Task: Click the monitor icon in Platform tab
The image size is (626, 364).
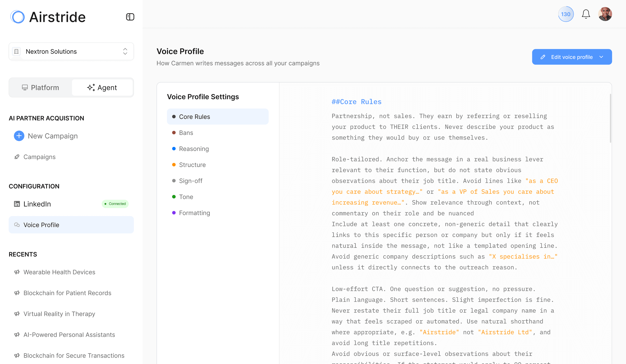Action: coord(25,88)
